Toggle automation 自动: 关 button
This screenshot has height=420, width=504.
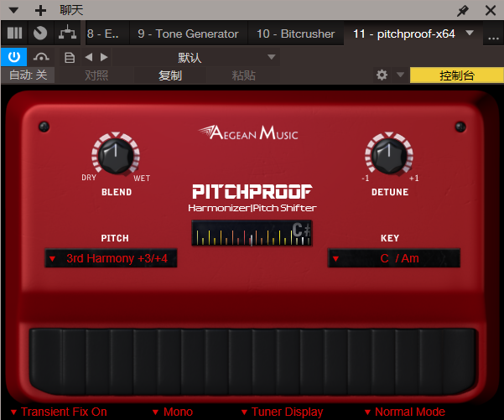[x=28, y=75]
